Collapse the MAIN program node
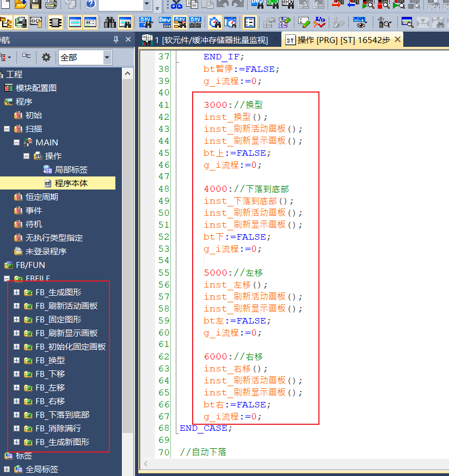Screen dimensions: 449x476 click(16, 143)
